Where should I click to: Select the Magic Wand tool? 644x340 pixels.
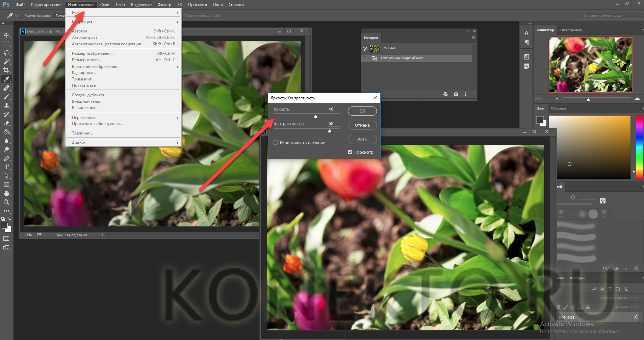(6, 62)
